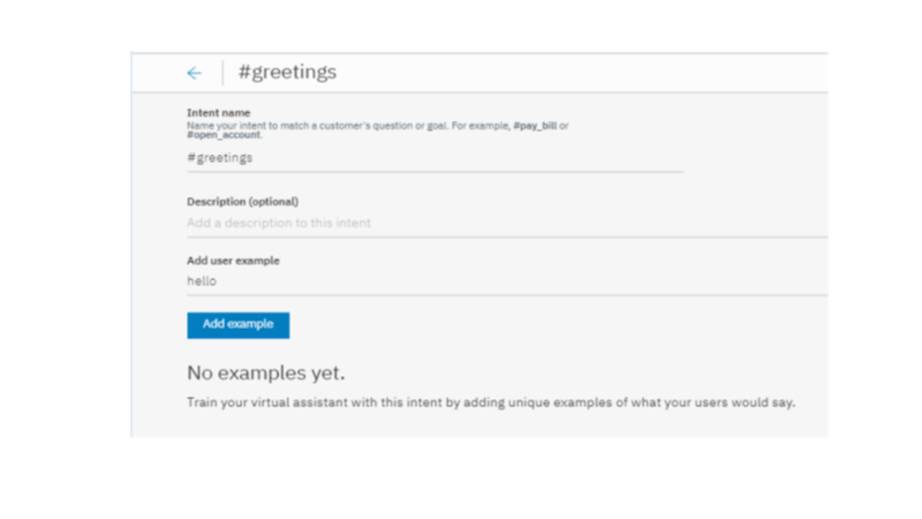This screenshot has height=519, width=922.
Task: Click the "Intent name" field label
Action: pyautogui.click(x=218, y=113)
